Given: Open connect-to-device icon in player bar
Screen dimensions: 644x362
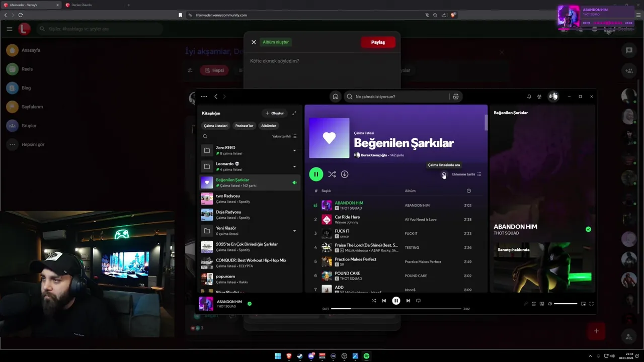Looking at the screenshot, I should (x=542, y=304).
